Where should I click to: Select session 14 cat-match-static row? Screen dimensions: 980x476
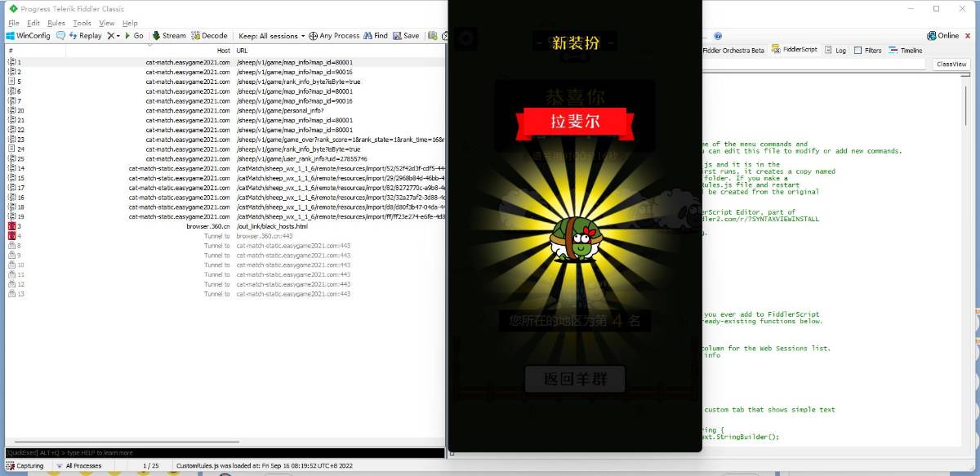click(x=225, y=168)
